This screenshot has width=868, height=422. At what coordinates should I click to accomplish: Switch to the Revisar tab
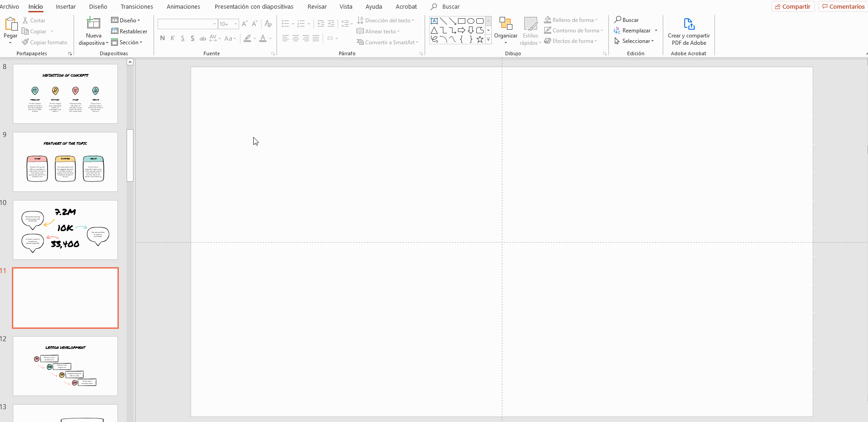click(317, 7)
